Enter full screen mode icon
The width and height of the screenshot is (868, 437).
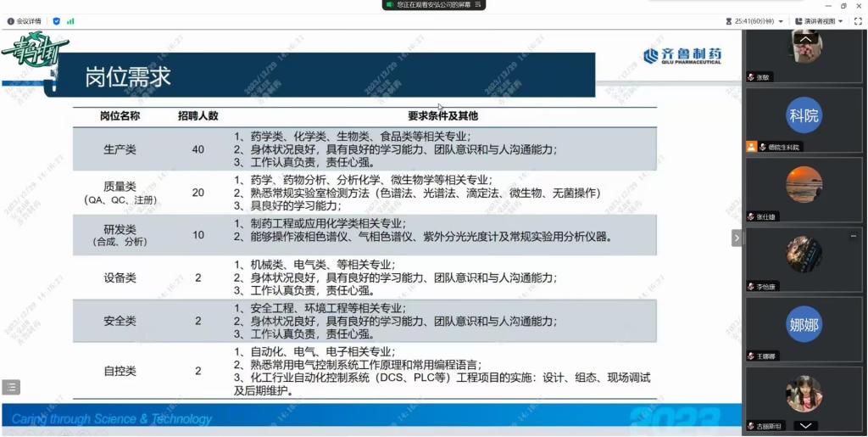[857, 21]
